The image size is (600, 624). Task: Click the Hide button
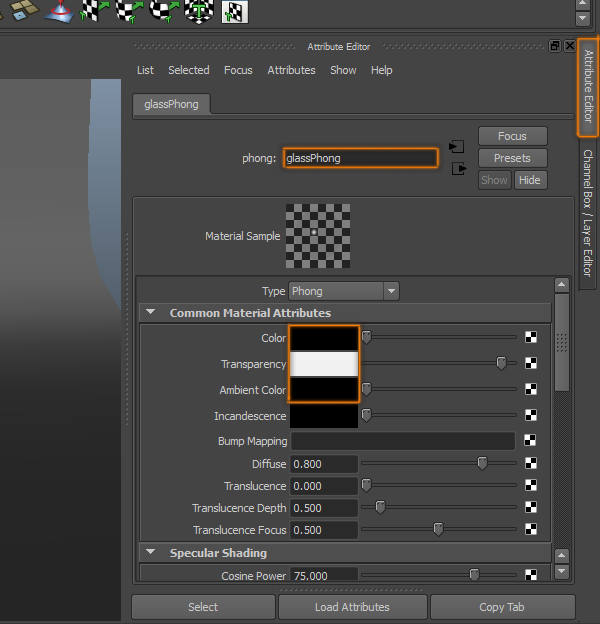point(530,180)
